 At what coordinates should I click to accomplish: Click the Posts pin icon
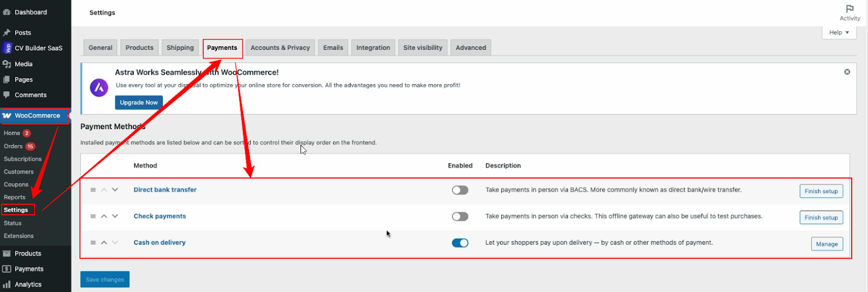click(x=7, y=33)
